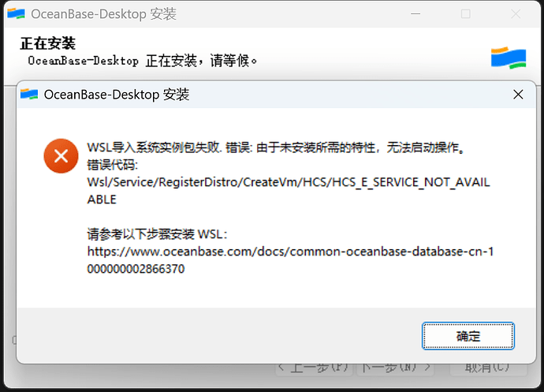Close the error dialog with the X button
The height and width of the screenshot is (392, 544).
coord(518,95)
